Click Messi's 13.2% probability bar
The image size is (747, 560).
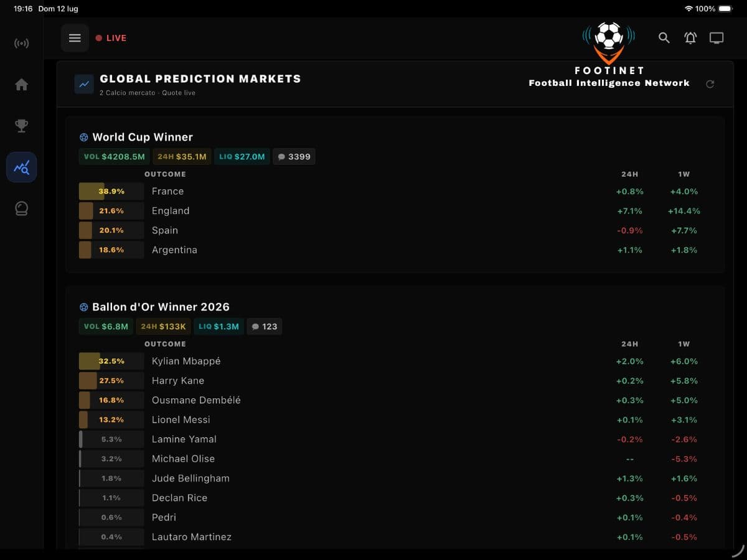(x=111, y=420)
